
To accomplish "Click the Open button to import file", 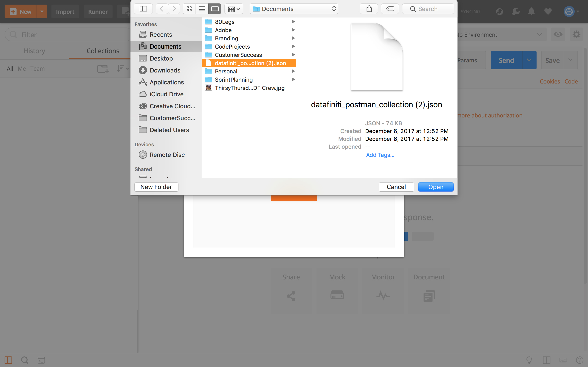I will click(436, 187).
